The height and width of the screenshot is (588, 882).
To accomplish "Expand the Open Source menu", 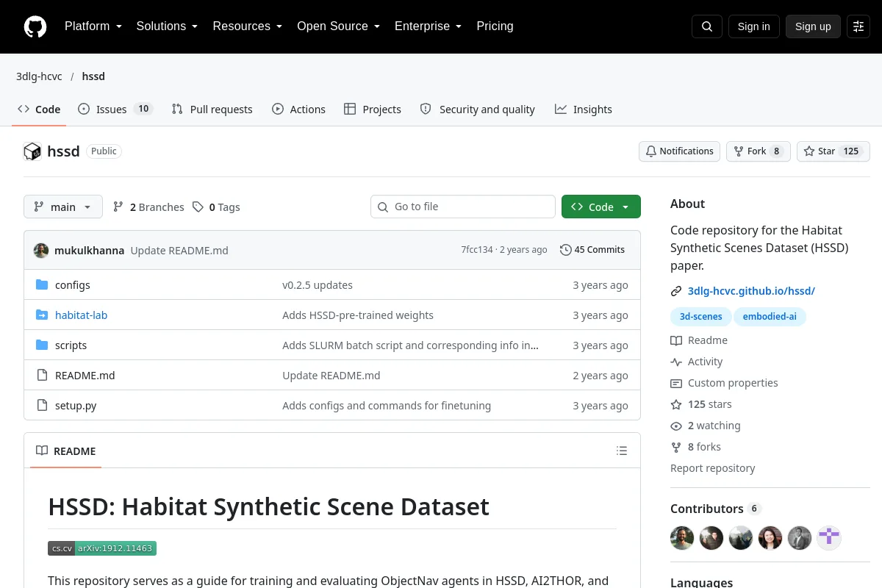I will tap(338, 26).
